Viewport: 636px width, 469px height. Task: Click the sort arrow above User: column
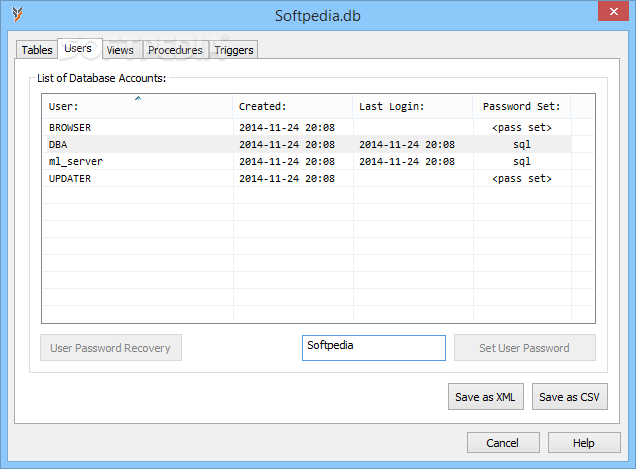(138, 98)
